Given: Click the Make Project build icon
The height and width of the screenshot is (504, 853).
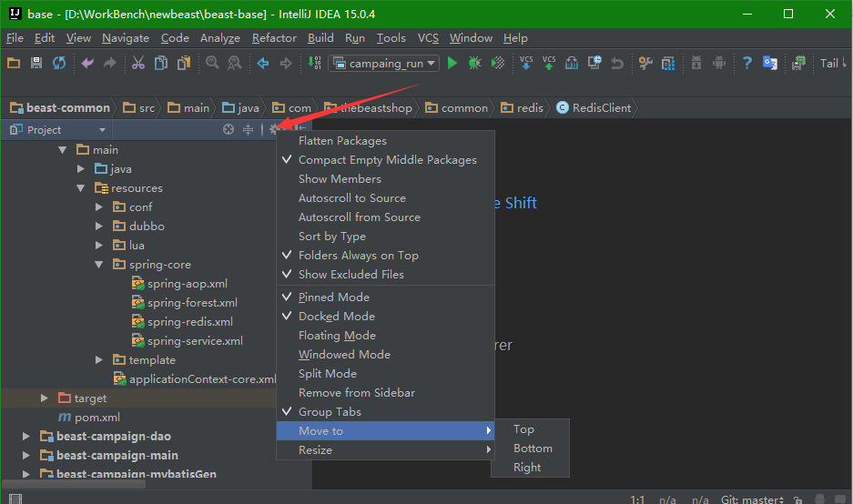Looking at the screenshot, I should [314, 63].
